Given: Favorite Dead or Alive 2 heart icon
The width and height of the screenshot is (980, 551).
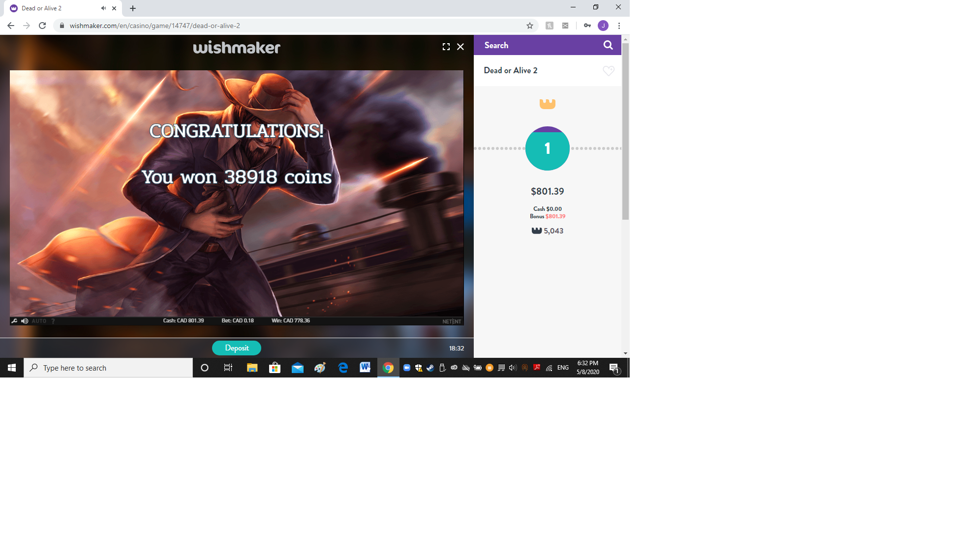Looking at the screenshot, I should [609, 71].
